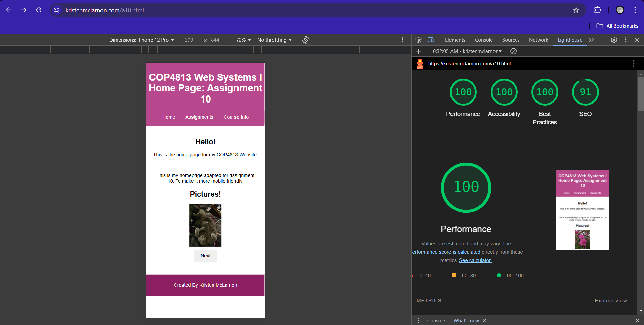Open All Bookmarks folder
644x325 pixels.
617,26
